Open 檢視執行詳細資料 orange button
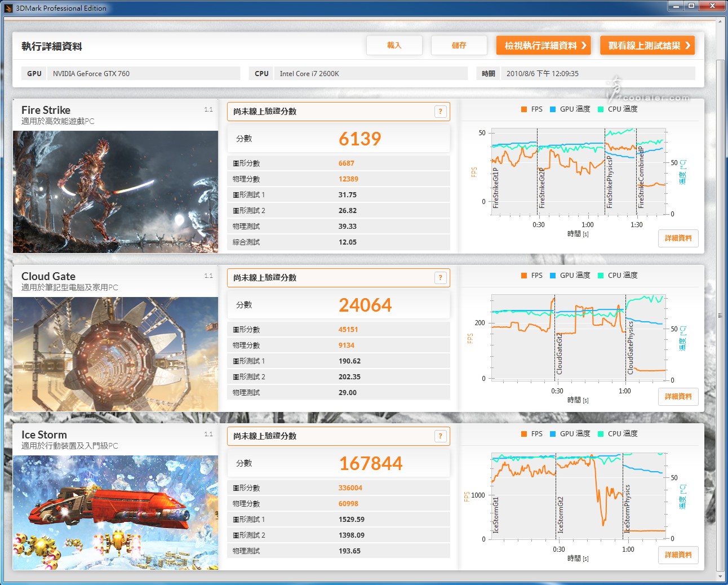 pos(543,46)
